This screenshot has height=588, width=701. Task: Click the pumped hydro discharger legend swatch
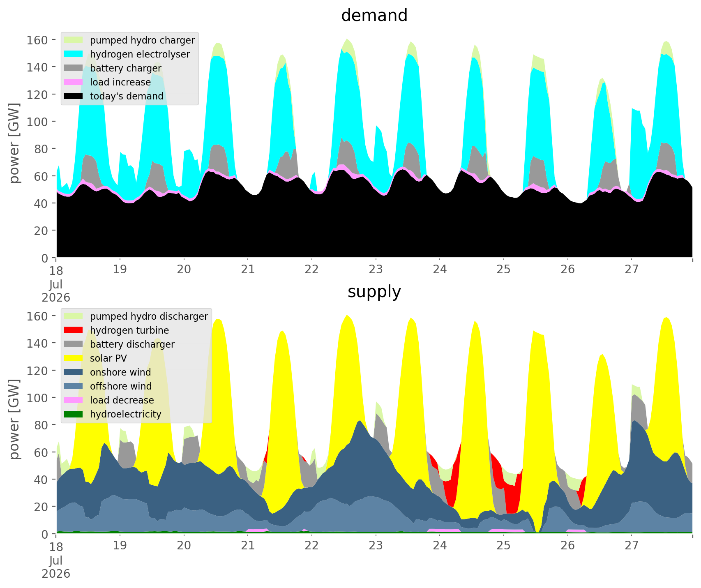tap(74, 316)
